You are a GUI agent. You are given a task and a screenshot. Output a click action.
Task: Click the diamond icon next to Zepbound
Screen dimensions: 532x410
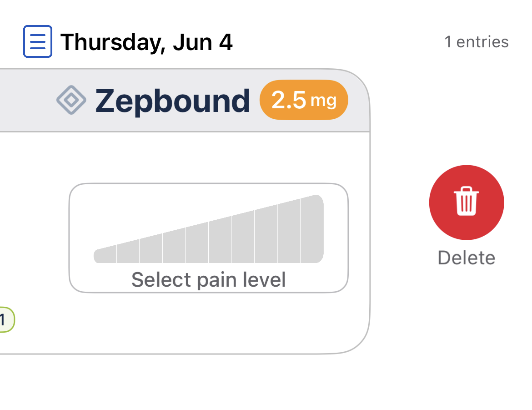click(71, 100)
